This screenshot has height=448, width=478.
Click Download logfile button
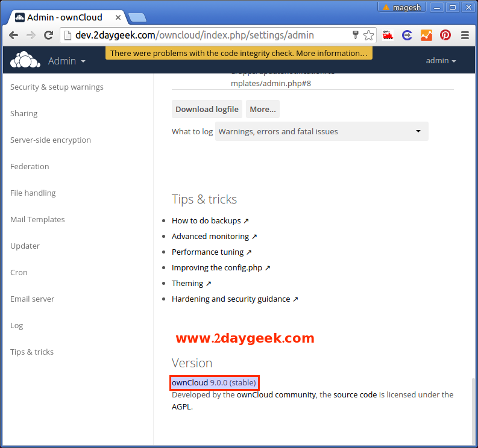point(207,109)
